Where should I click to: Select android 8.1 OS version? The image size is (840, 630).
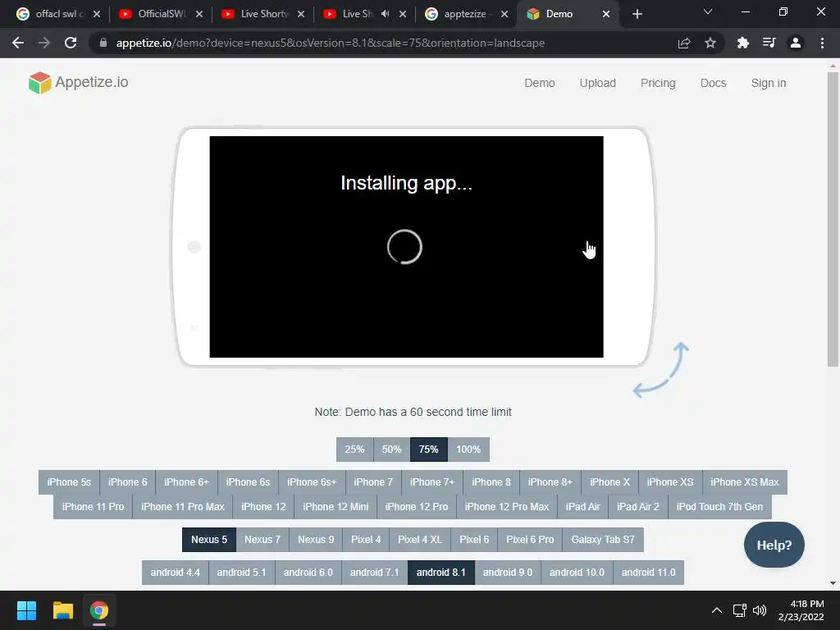click(x=441, y=572)
